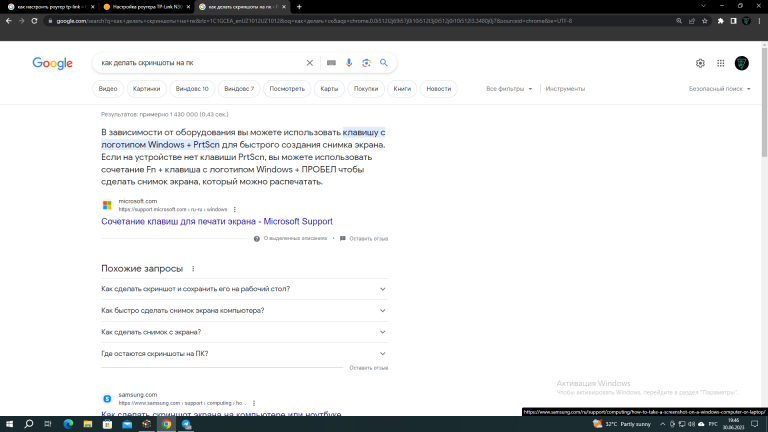Open the Google account avatar on the page
This screenshot has height=432, width=768.
click(x=742, y=63)
